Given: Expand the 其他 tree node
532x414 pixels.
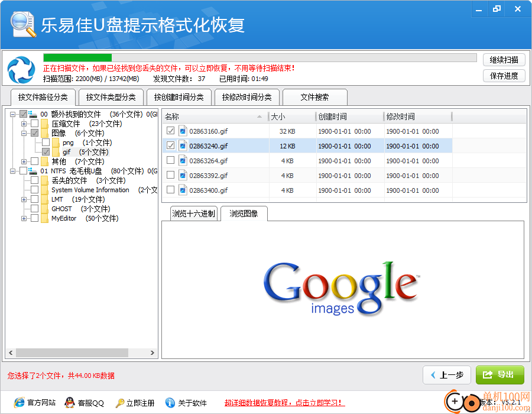Looking at the screenshot, I should [x=24, y=161].
